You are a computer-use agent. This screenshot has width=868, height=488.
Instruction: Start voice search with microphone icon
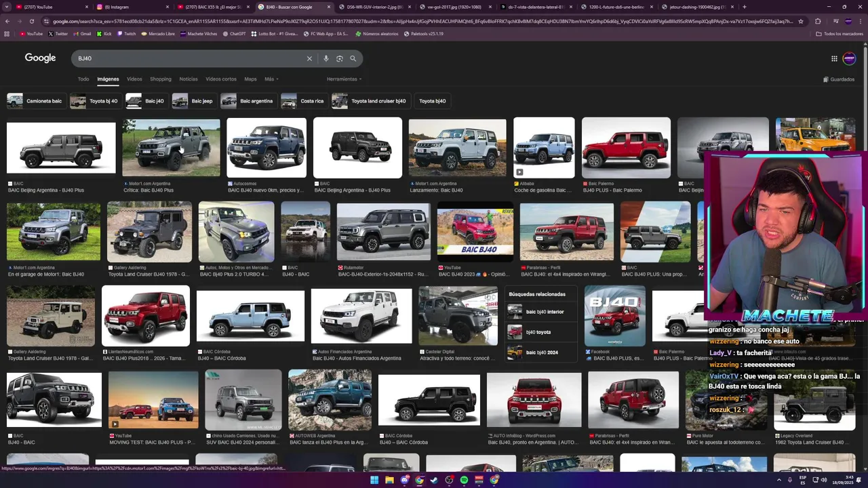[326, 58]
